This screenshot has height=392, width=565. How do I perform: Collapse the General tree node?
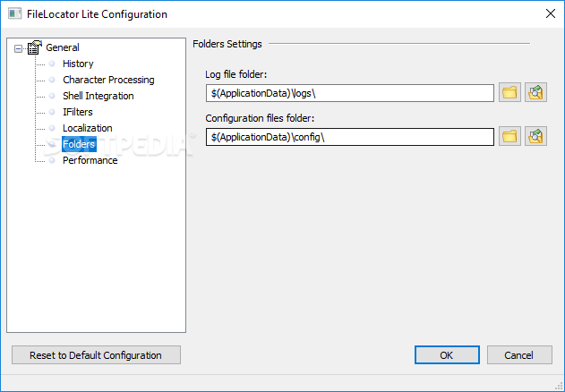18,48
